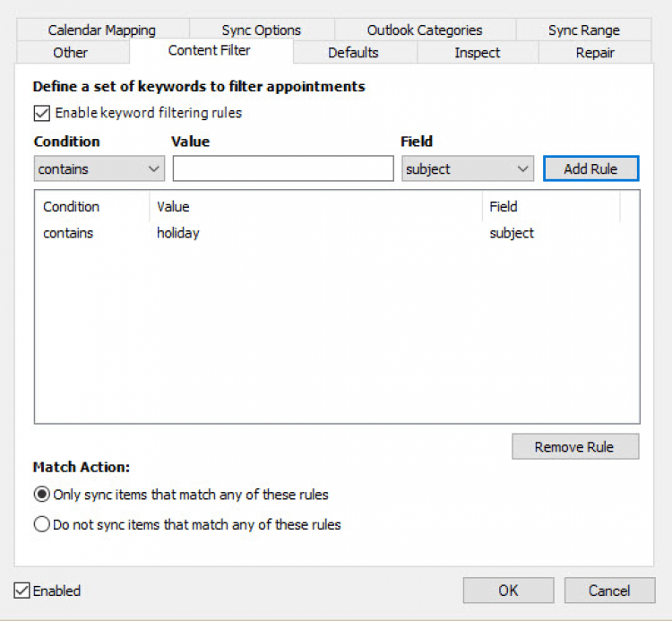Screen dimensions: 672x621
Task: Open the Repair tab
Action: point(595,53)
